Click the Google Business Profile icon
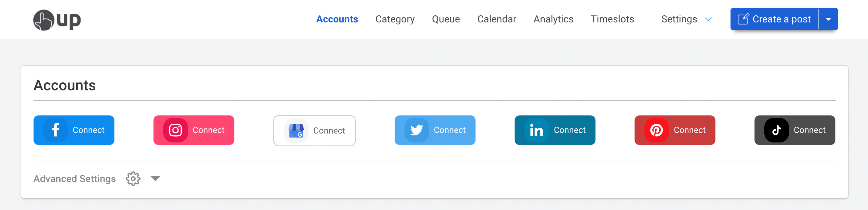Screen dimensions: 868x210 [296, 130]
